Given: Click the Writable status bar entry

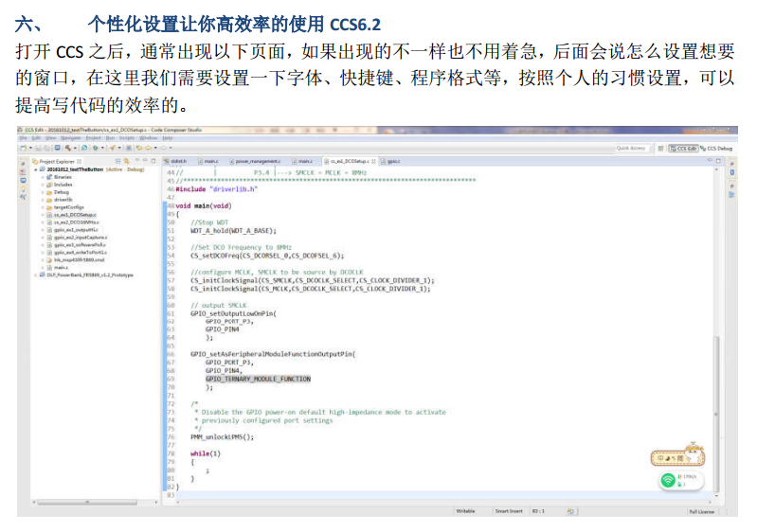Looking at the screenshot, I should [465, 511].
